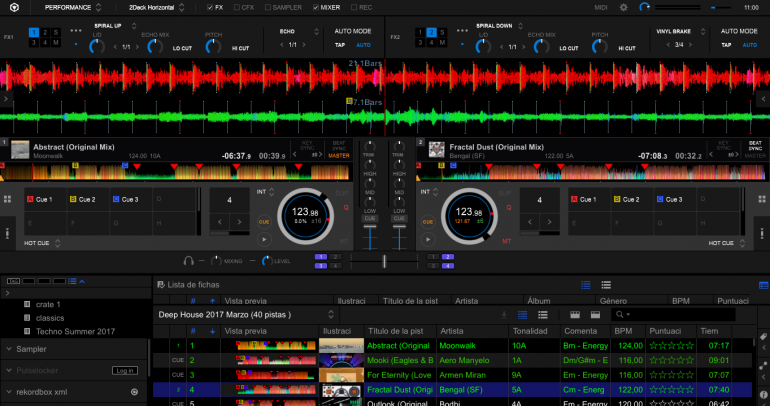
Task: Click TAP on the FX1 auto mode
Action: (x=340, y=45)
